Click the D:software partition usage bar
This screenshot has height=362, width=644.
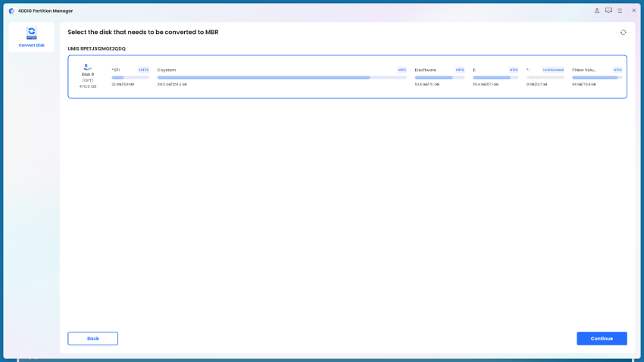(x=439, y=77)
